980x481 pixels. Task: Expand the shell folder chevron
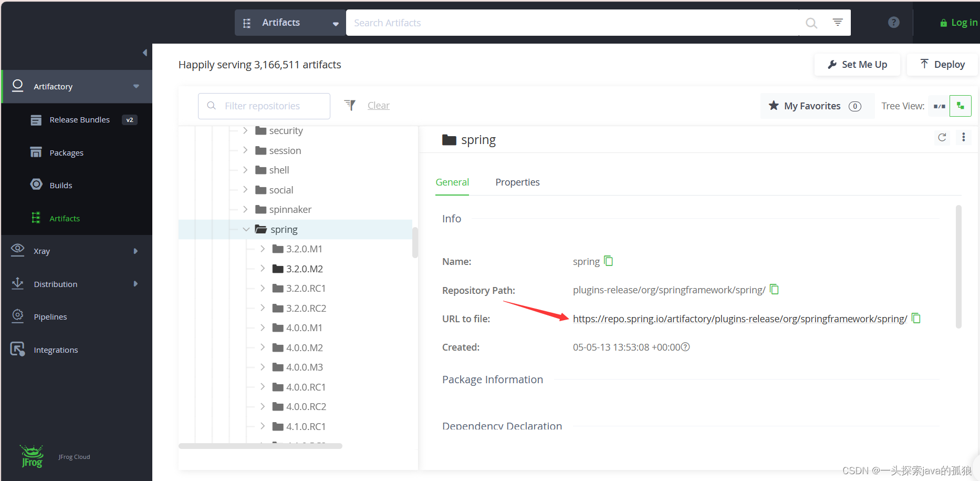(x=245, y=170)
